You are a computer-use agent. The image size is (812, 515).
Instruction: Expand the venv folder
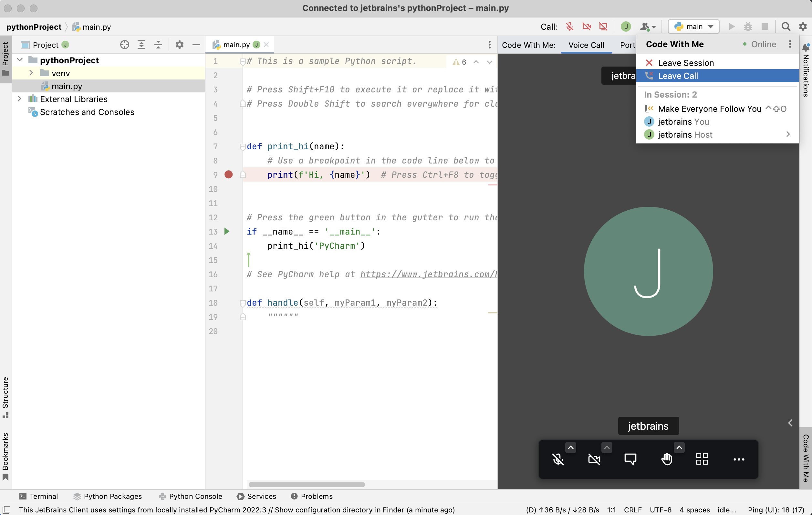31,73
